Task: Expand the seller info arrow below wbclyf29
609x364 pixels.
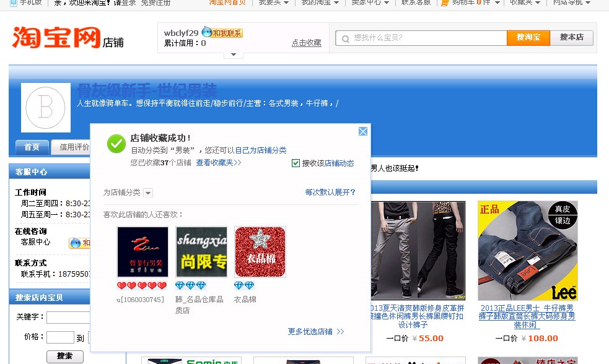Action: pyautogui.click(x=234, y=54)
